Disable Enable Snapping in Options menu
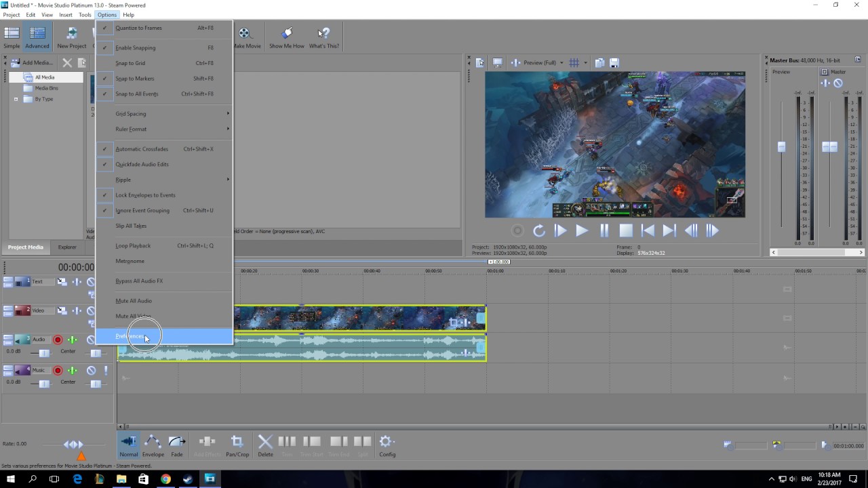 point(164,47)
